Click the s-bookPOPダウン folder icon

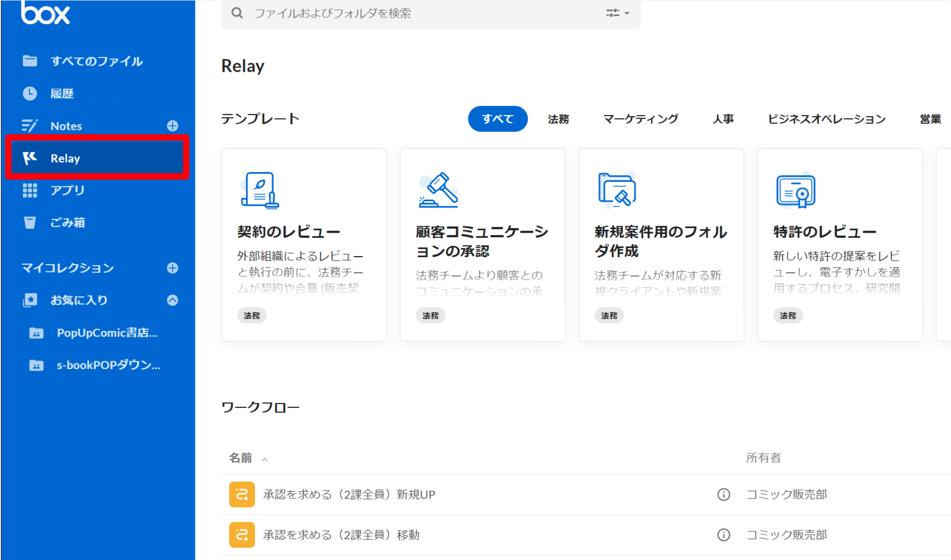36,366
